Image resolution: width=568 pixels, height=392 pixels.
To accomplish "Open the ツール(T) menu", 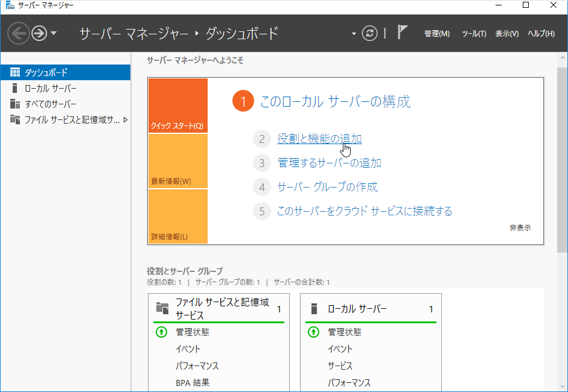I will 473,34.
